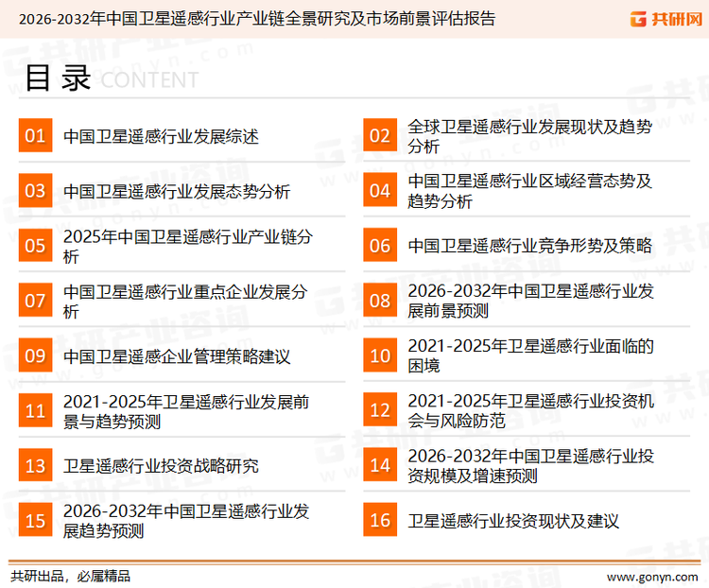
Task: Click the orange 16 number badge
Action: coord(380,520)
